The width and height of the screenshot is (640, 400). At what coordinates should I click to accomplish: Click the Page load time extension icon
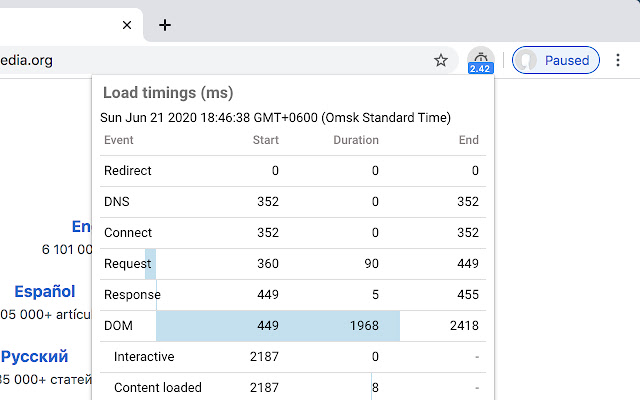[x=480, y=60]
